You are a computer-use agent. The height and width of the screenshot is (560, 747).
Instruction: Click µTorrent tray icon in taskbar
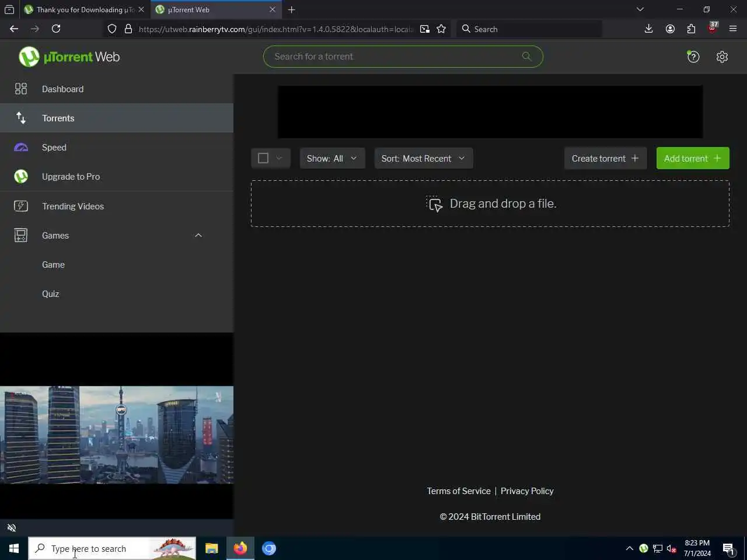643,548
